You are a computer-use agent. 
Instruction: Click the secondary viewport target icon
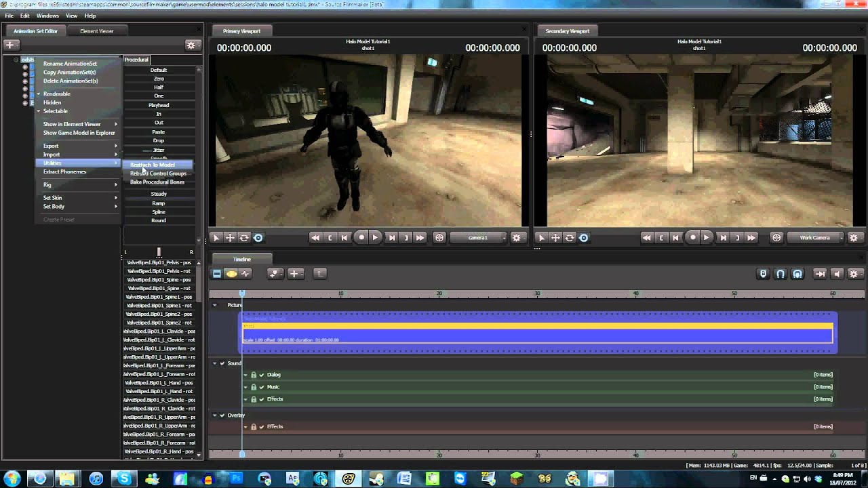[x=776, y=238]
